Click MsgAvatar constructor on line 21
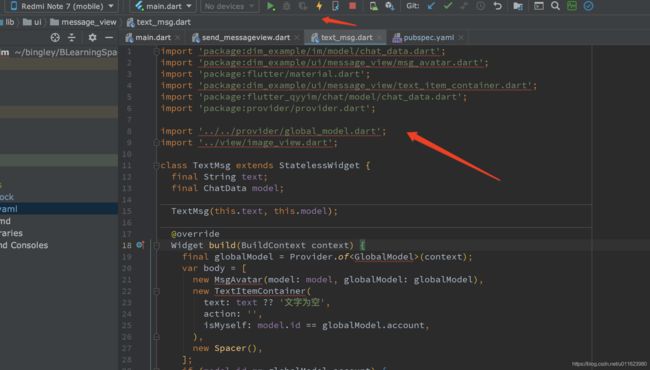This screenshot has height=370, width=650. point(238,280)
